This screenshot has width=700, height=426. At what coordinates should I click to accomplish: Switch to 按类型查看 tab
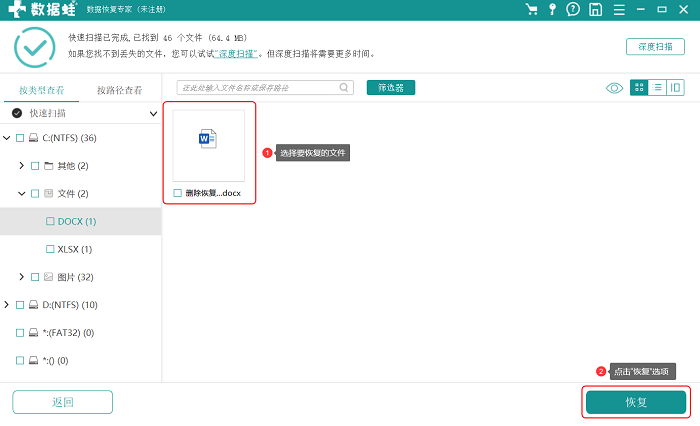[x=42, y=90]
